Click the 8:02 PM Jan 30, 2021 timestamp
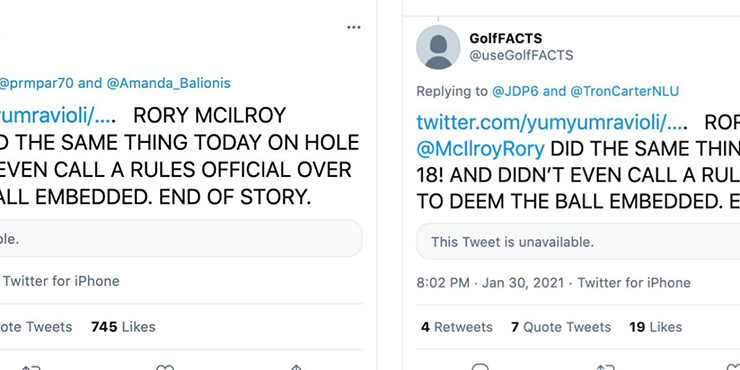 coord(490,283)
